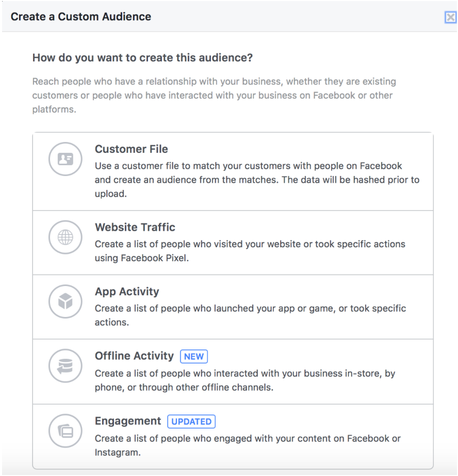Screen dimensions: 458x476
Task: Click the UPDATED badge beside Engagement
Action: pos(191,422)
